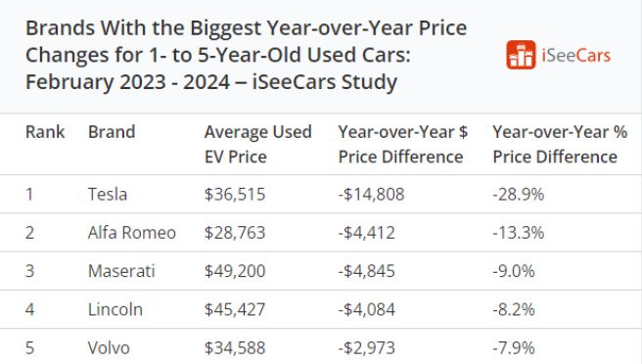The image size is (642, 364).
Task: Click Lincoln's -$4,084 difference cell
Action: [x=366, y=309]
